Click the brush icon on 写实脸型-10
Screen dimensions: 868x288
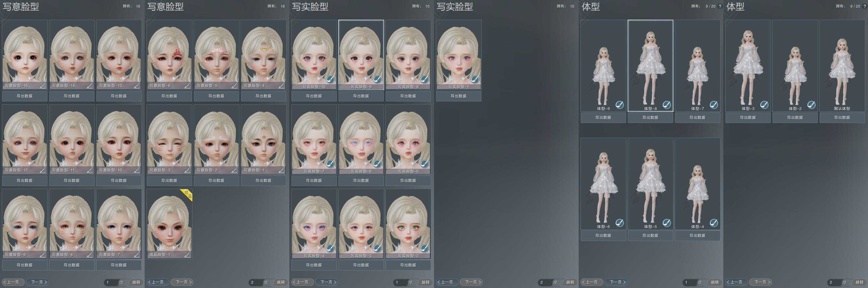pos(330,80)
